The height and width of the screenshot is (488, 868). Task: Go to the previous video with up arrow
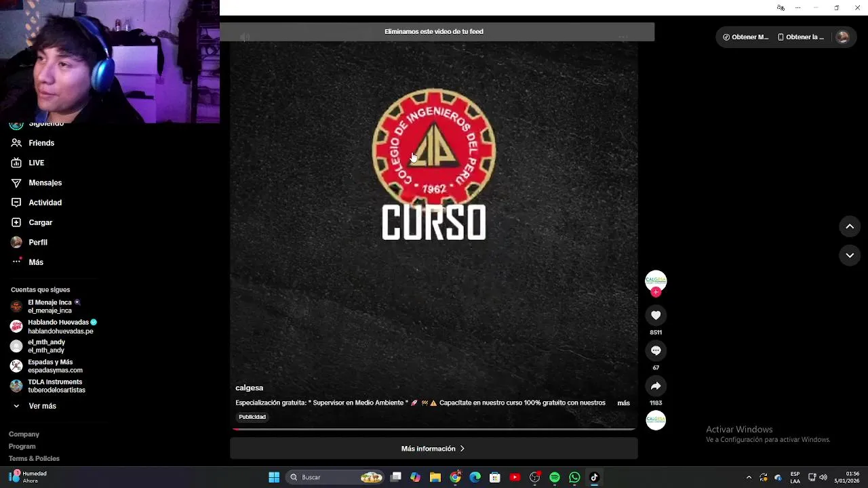(x=850, y=226)
